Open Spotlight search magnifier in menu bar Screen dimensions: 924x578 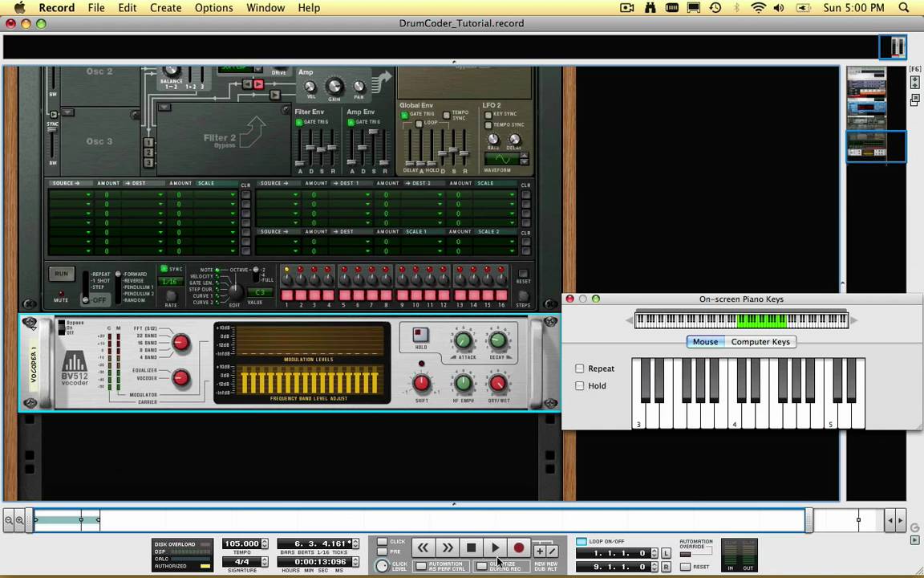coord(904,8)
